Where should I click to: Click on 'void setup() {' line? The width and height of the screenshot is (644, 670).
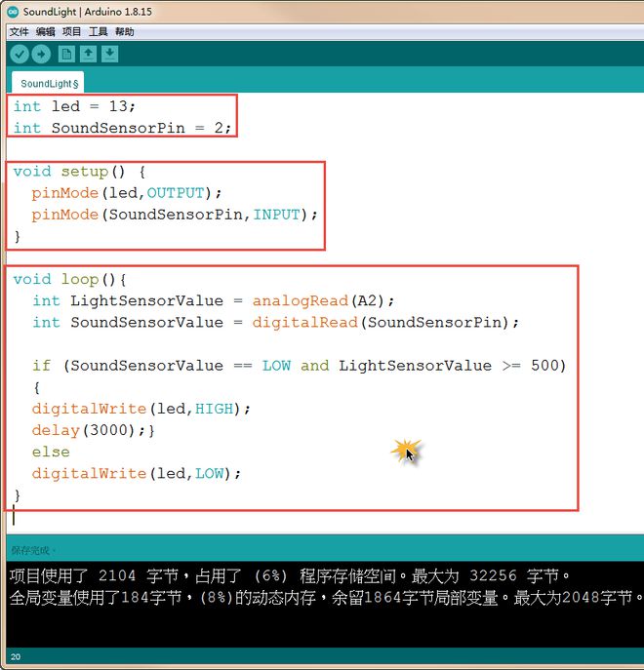(x=80, y=172)
